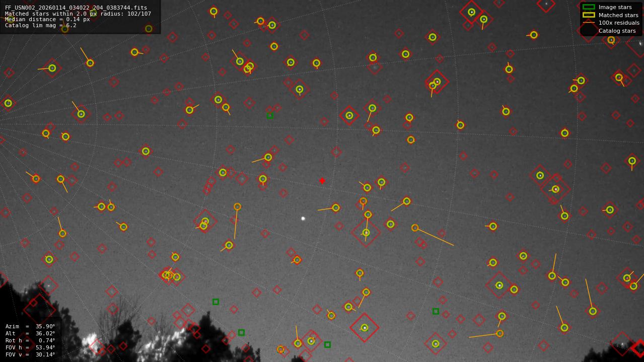The width and height of the screenshot is (644, 362).
Task: Click the 'Azim = 35.90°' readout
Action: [30, 326]
